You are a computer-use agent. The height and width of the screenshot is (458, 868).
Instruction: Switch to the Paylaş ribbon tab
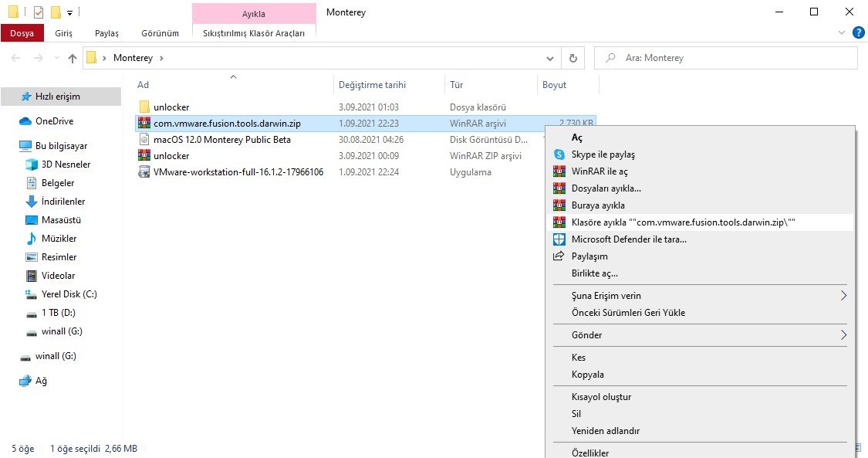coord(106,33)
